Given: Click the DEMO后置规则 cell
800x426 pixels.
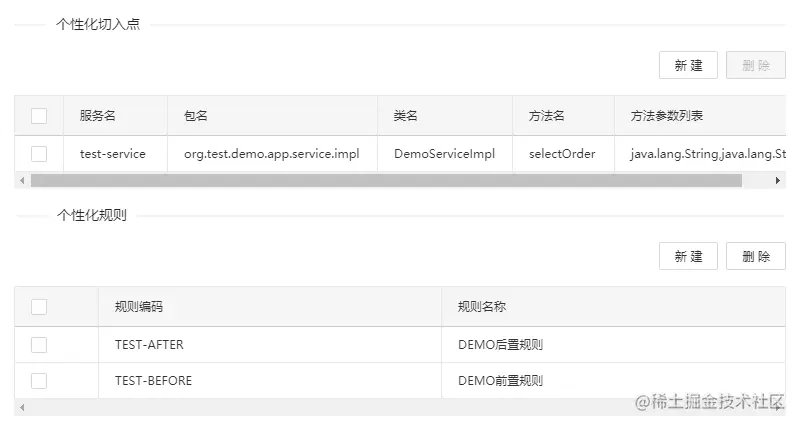Looking at the screenshot, I should pos(613,345).
